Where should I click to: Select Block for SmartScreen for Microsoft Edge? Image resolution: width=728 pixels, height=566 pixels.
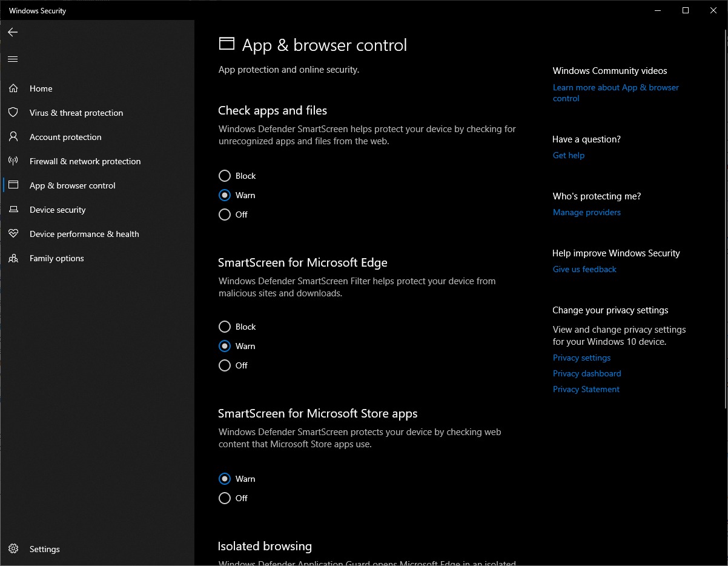pyautogui.click(x=225, y=327)
